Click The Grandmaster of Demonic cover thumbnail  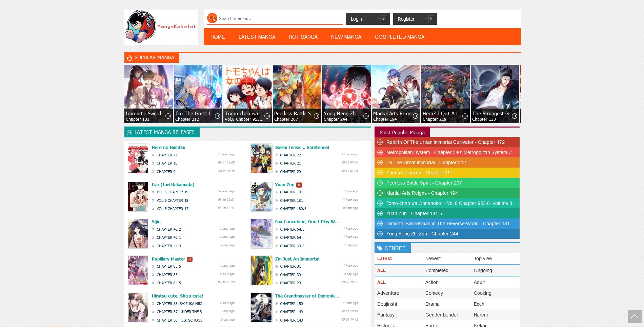(x=261, y=308)
